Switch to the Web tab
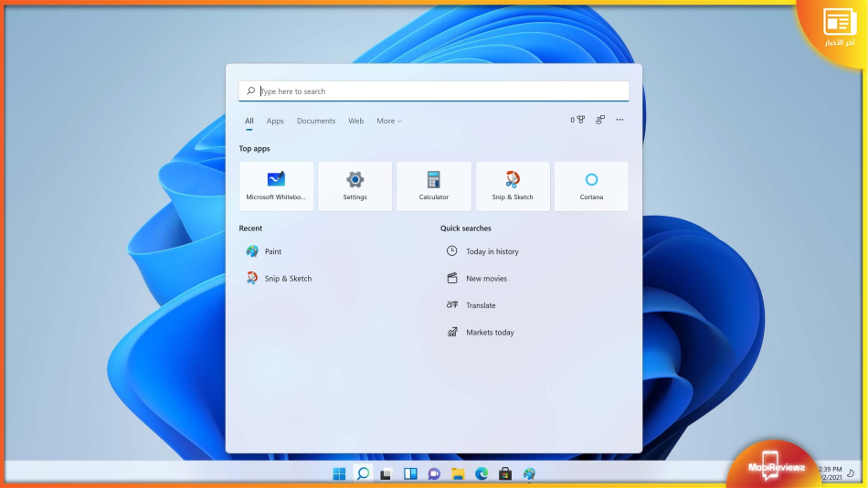 (x=356, y=121)
